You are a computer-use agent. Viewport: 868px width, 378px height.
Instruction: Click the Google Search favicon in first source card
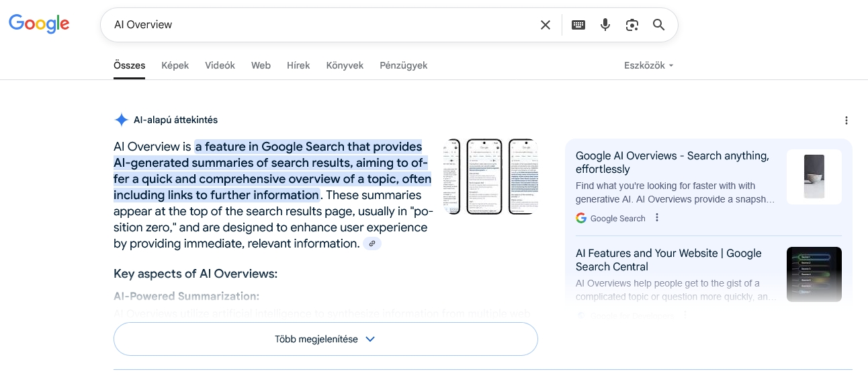581,218
